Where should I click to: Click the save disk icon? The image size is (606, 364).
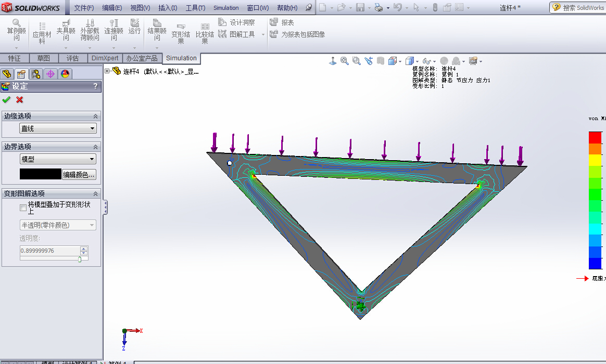point(360,7)
